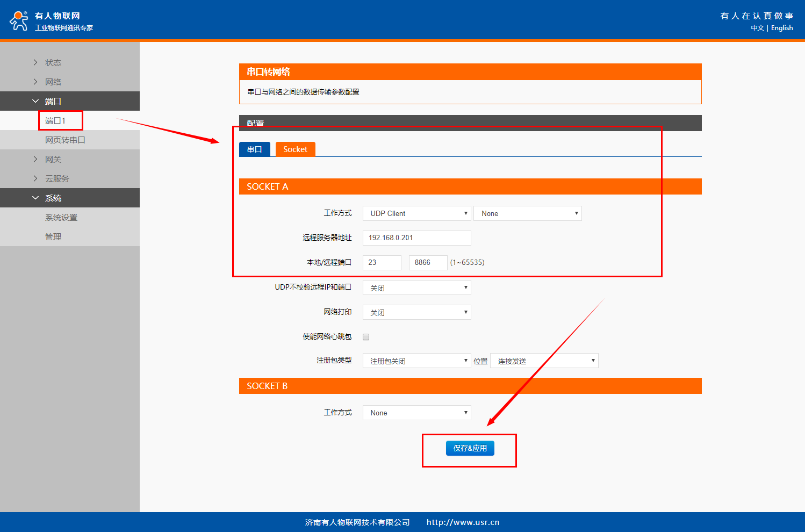This screenshot has height=532, width=805.
Task: Open SOCKET A 工作方式 UDP Client dropdown
Action: tap(416, 213)
